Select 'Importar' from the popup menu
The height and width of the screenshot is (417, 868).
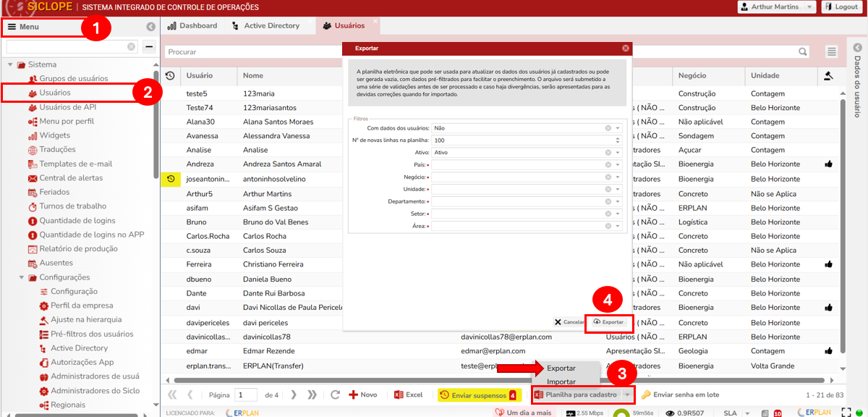561,382
